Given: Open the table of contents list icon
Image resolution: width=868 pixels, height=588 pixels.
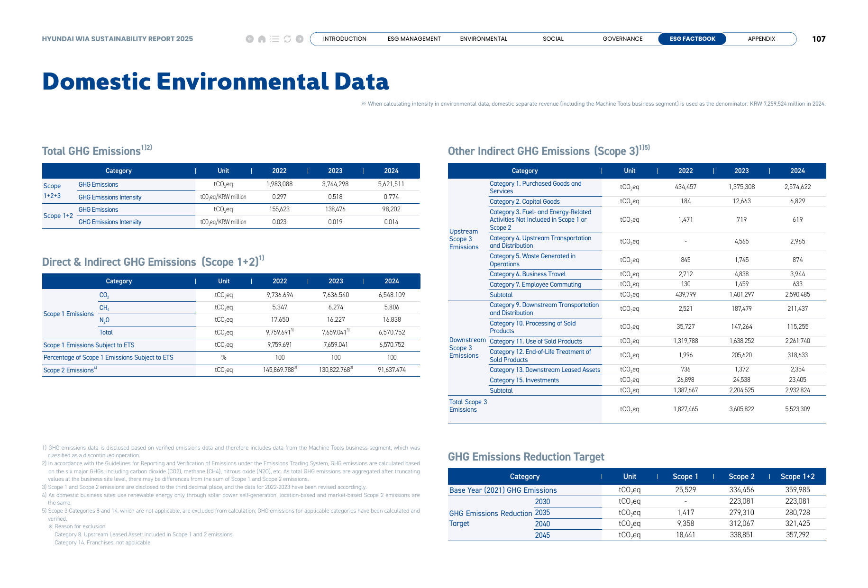Looking at the screenshot, I should tap(274, 39).
